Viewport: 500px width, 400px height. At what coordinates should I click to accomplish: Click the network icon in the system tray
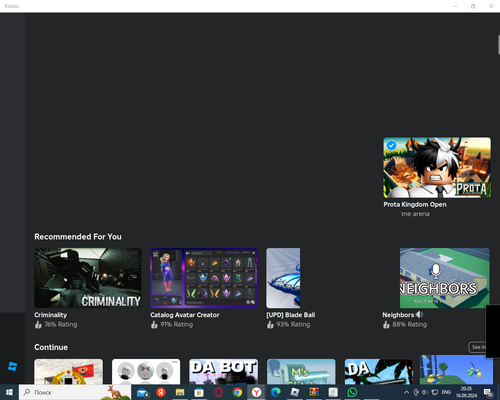tap(435, 392)
